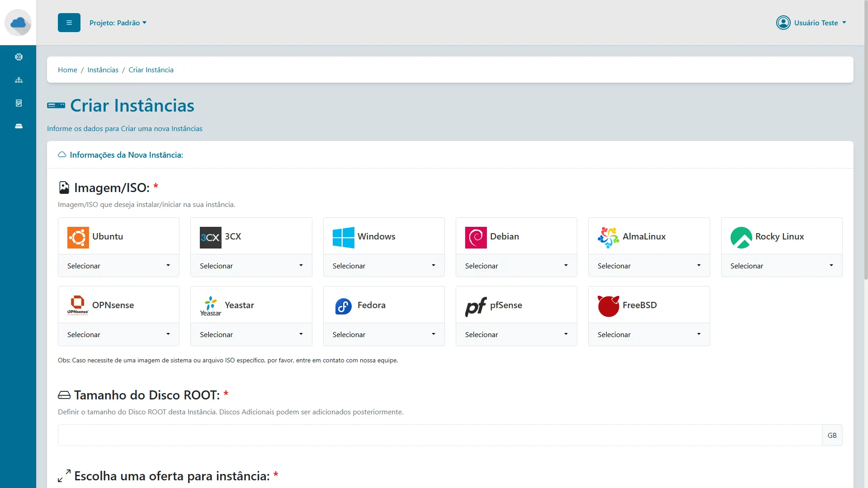
Task: Focus the ROOT disk size GB field
Action: tap(439, 435)
